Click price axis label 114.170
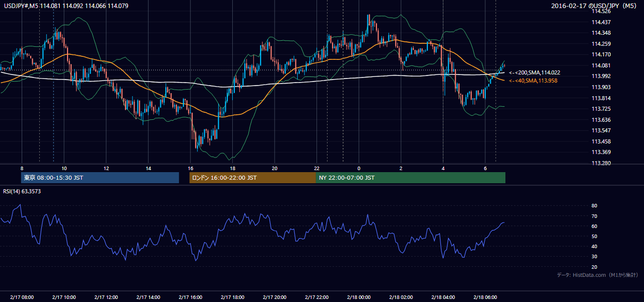This screenshot has height=302, width=644. coord(601,54)
